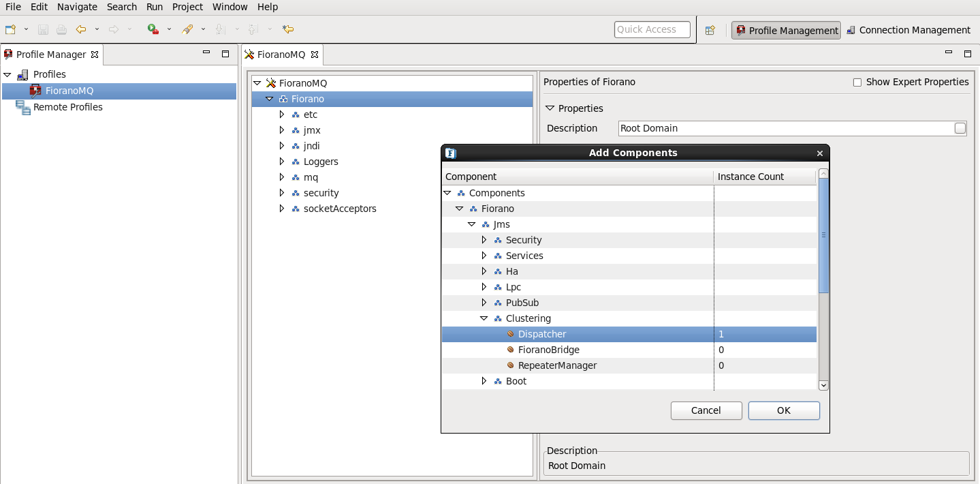Click the Last Edit Location icon
This screenshot has width=980, height=484.
[x=288, y=29]
